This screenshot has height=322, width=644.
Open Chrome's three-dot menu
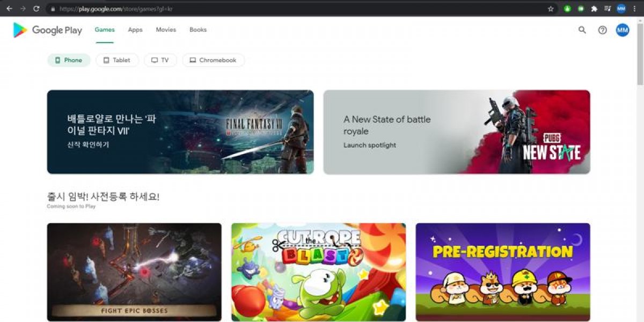coord(634,9)
